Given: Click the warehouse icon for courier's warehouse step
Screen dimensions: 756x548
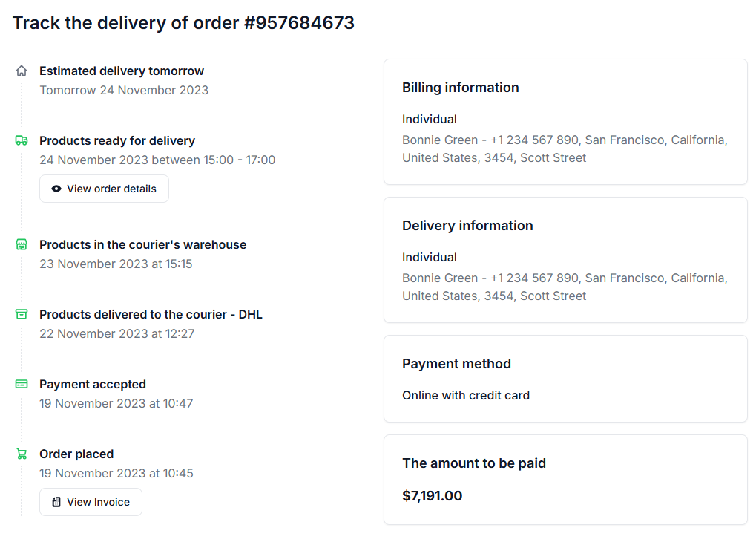Looking at the screenshot, I should coord(21,244).
